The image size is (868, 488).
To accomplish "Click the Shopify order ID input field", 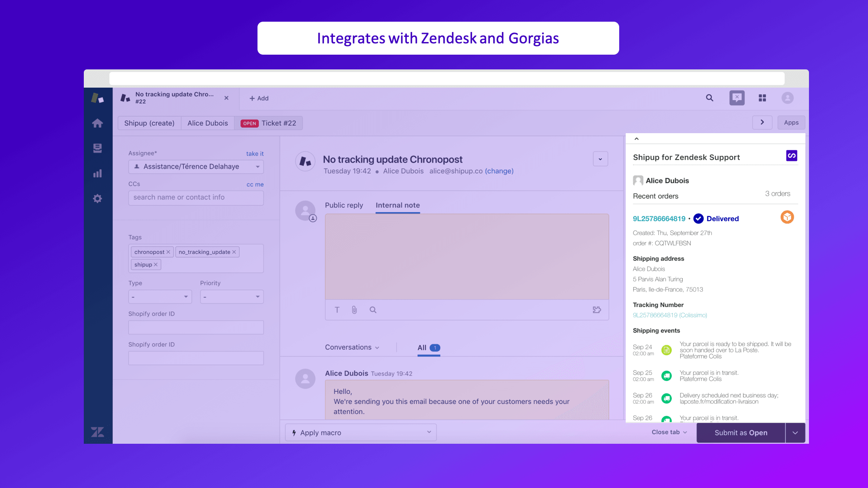I will coord(195,327).
